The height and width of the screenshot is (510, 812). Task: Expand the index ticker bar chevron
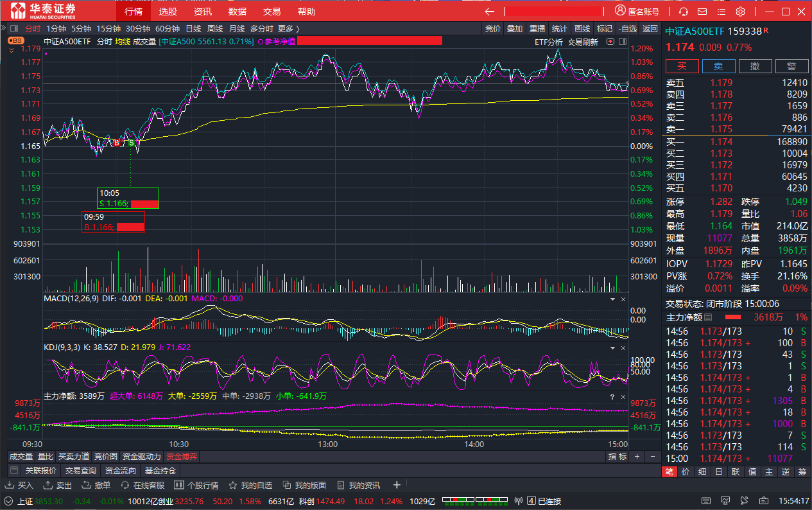tap(8, 501)
